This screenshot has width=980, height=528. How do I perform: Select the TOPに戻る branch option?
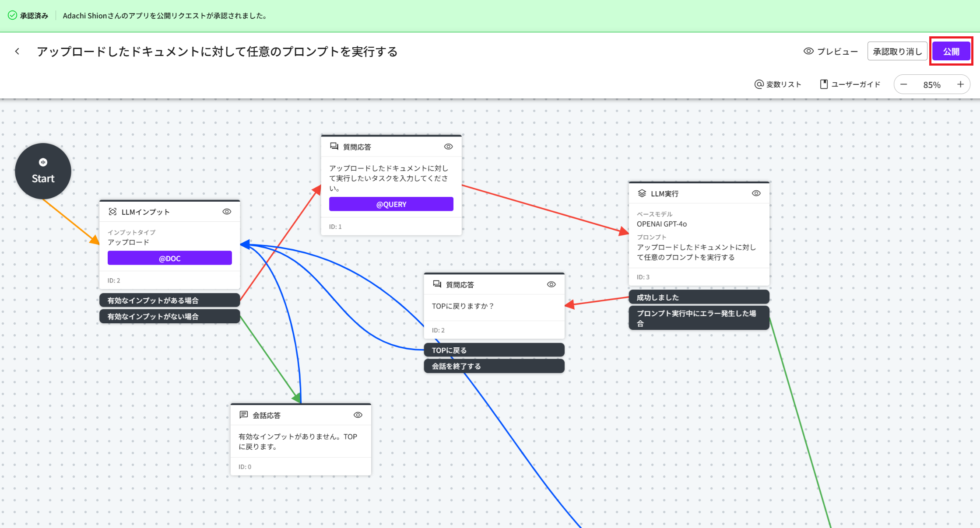(494, 350)
